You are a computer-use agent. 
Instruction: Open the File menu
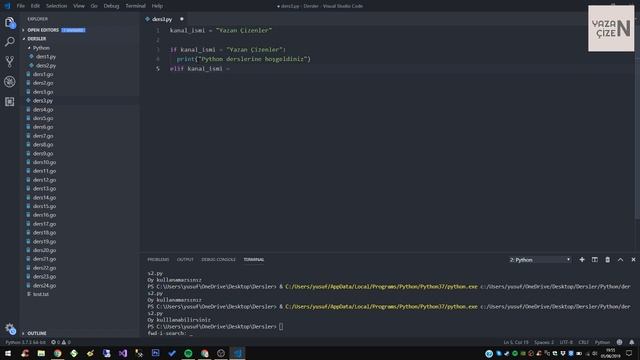pos(21,6)
